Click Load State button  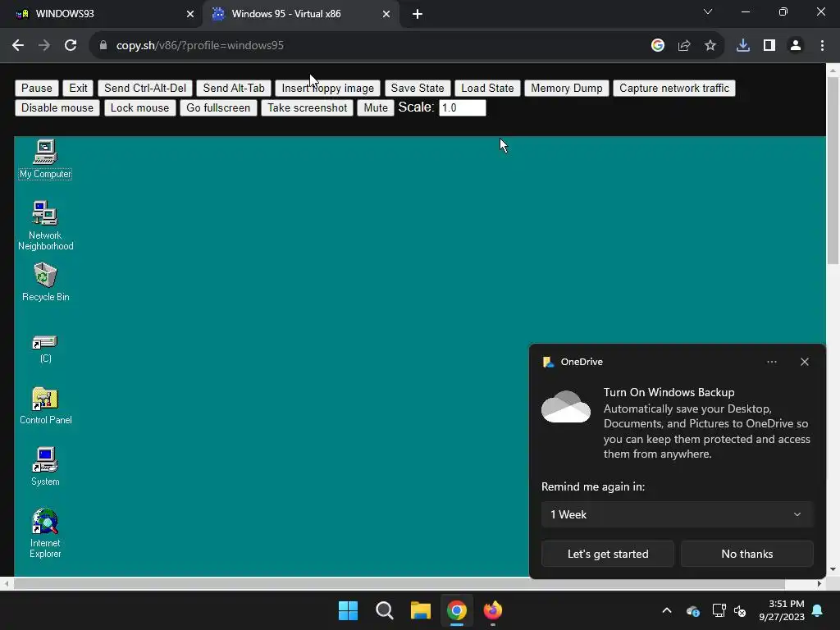point(487,88)
